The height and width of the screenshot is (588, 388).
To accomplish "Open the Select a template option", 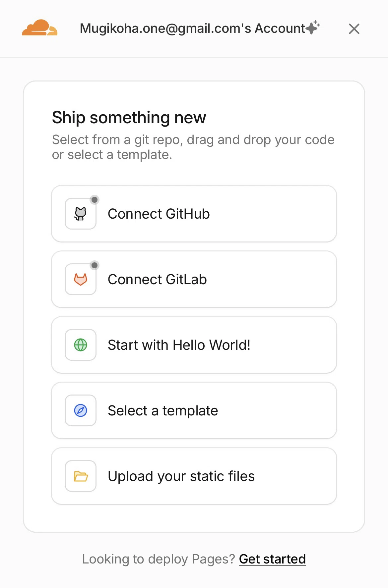I will point(194,410).
